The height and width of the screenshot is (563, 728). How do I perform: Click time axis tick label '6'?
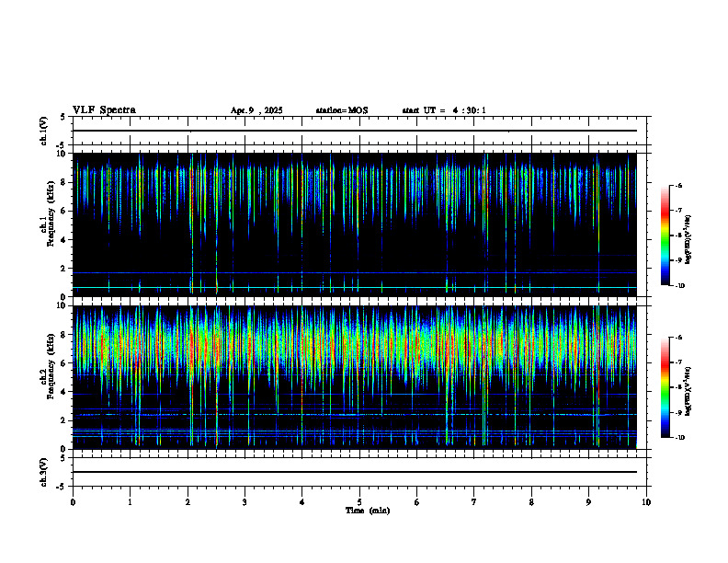click(417, 502)
